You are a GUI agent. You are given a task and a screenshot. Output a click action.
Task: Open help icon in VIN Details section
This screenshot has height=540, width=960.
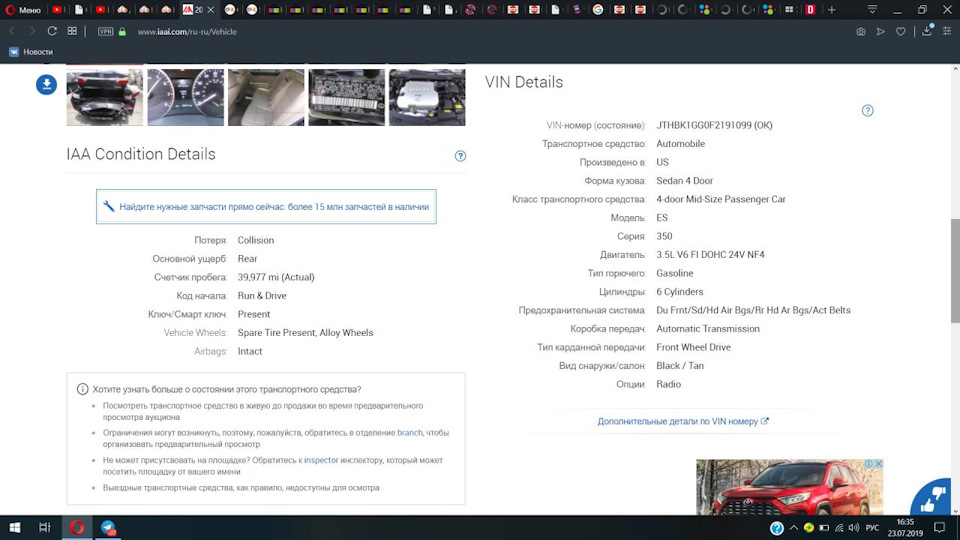pos(868,111)
